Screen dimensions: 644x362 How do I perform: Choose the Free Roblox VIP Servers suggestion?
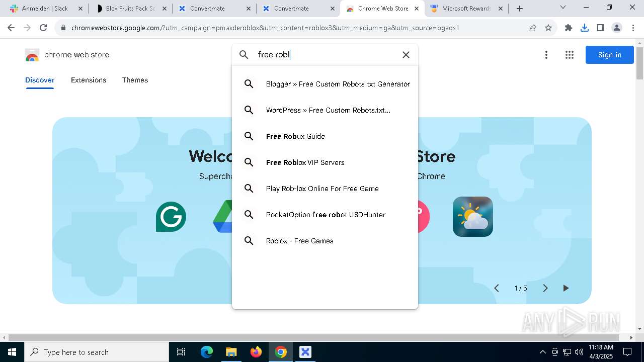point(325,162)
